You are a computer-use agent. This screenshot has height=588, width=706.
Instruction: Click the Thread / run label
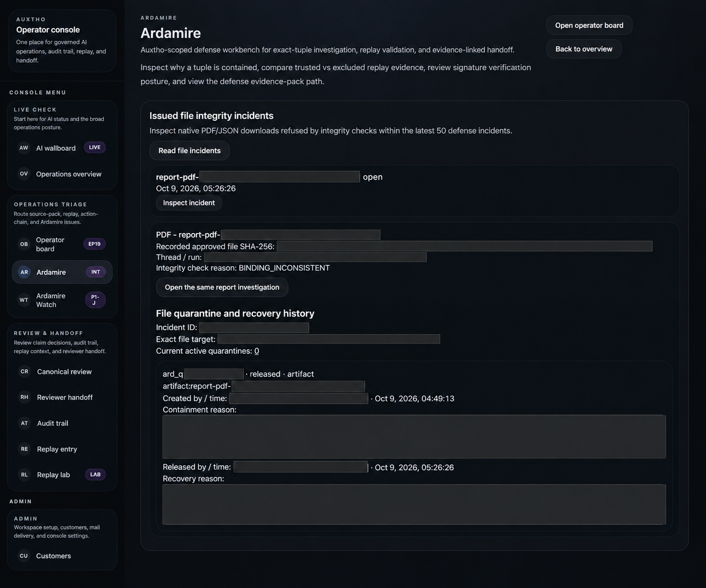[x=179, y=257]
